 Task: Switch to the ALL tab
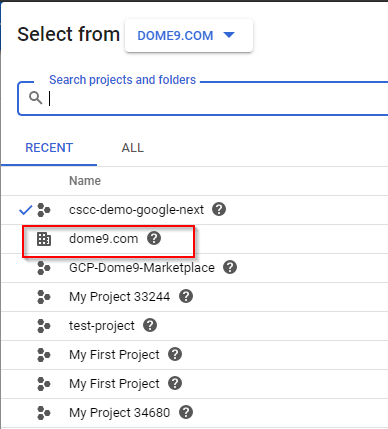(133, 148)
